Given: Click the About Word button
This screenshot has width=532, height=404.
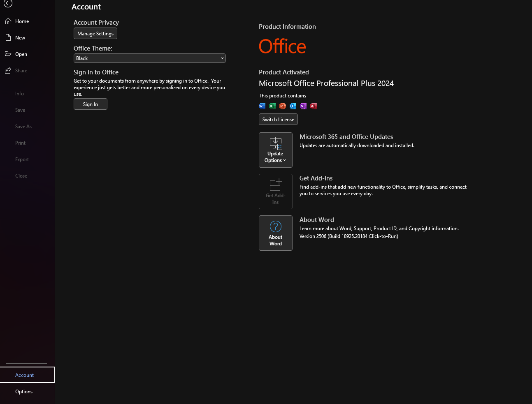Looking at the screenshot, I should pyautogui.click(x=276, y=233).
